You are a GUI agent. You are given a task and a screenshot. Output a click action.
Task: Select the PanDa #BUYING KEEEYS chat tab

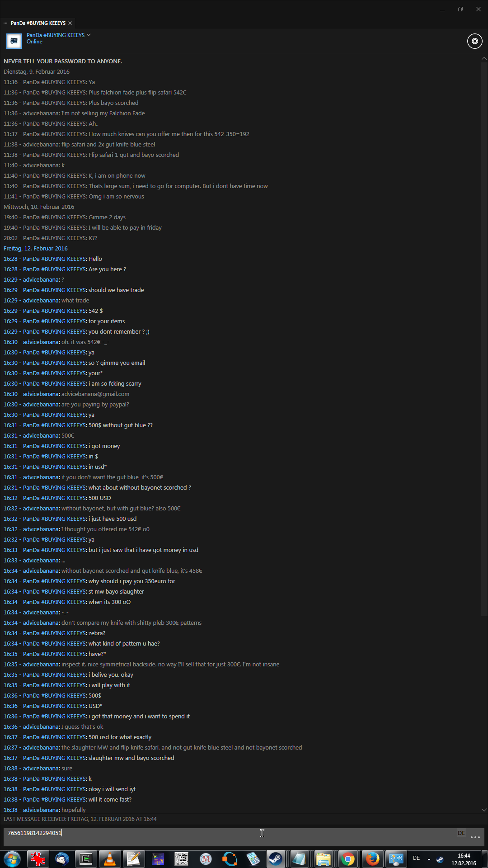pos(38,23)
